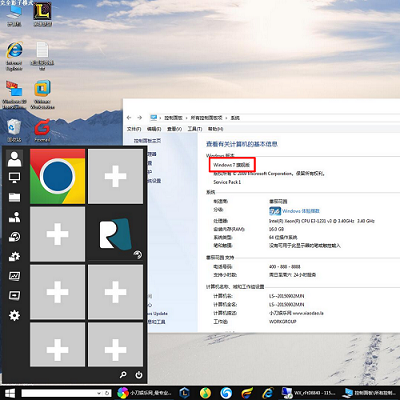Open the 文件(F) menu
Screen dimensions: 400x400
click(x=134, y=129)
